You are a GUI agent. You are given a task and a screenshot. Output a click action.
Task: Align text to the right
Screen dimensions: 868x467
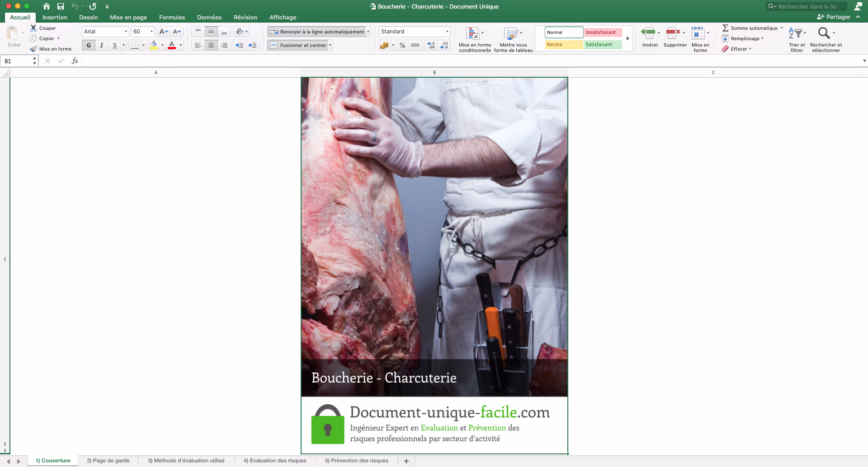pos(224,45)
